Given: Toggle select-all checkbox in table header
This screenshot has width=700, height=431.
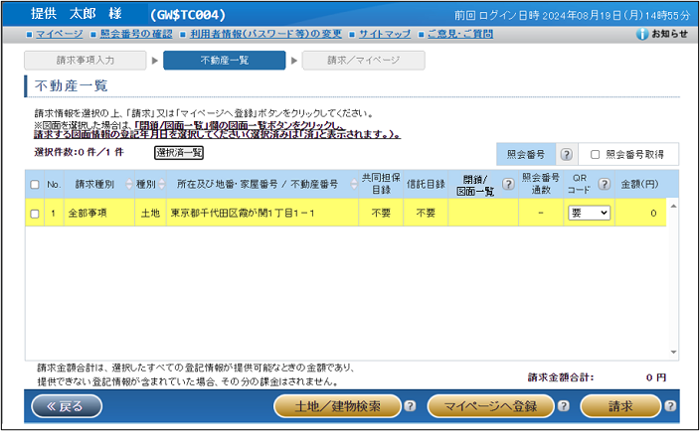Looking at the screenshot, I should [34, 184].
